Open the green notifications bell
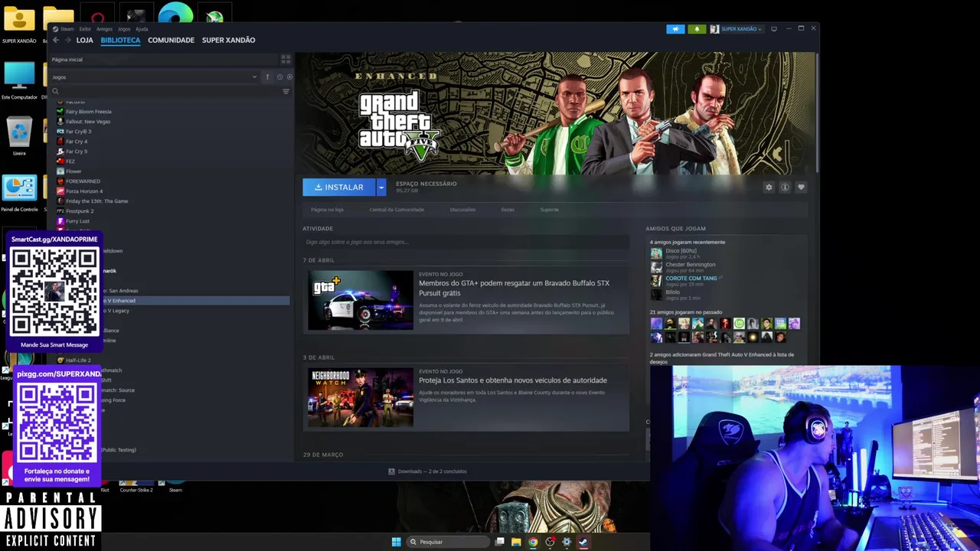 (x=697, y=29)
